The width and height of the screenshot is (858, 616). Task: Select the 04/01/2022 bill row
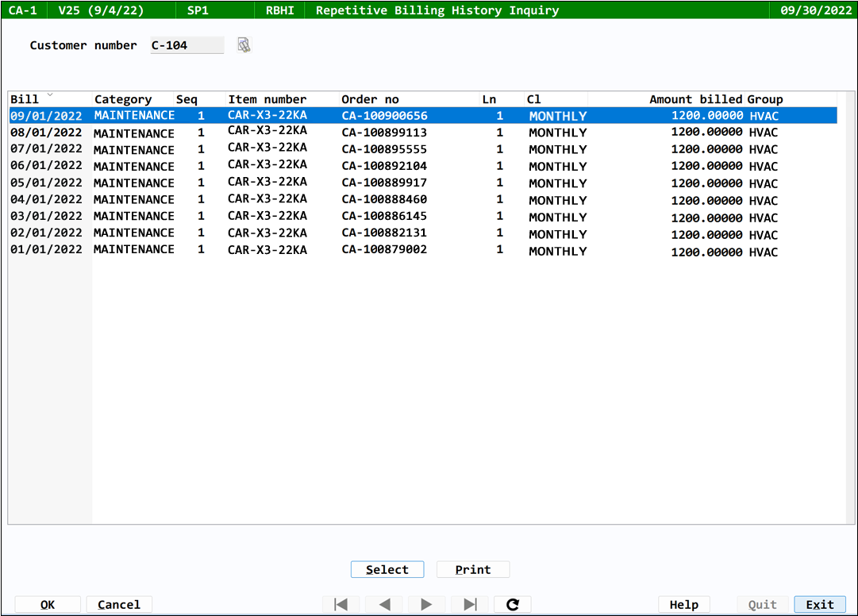[x=422, y=200]
